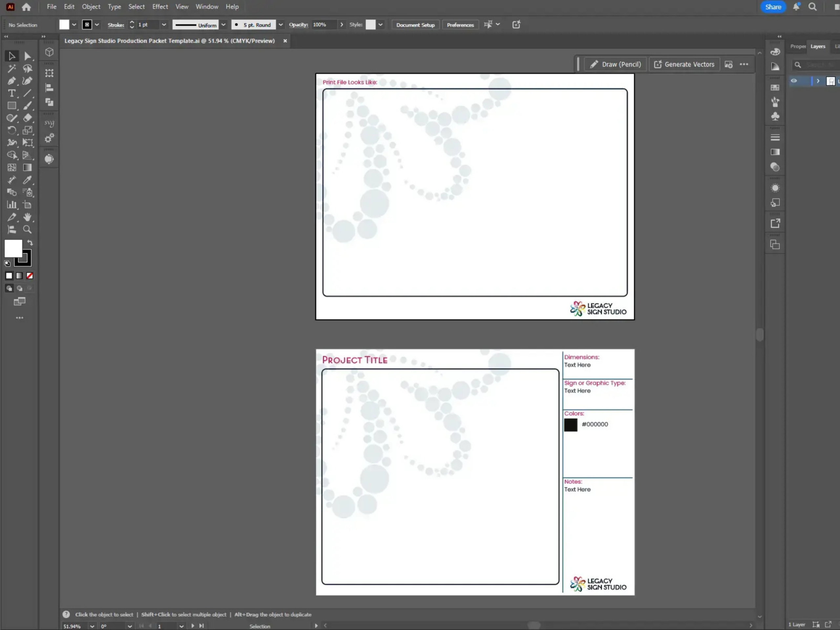Toggle the layer visibility eye icon
The image size is (840, 630).
[794, 81]
